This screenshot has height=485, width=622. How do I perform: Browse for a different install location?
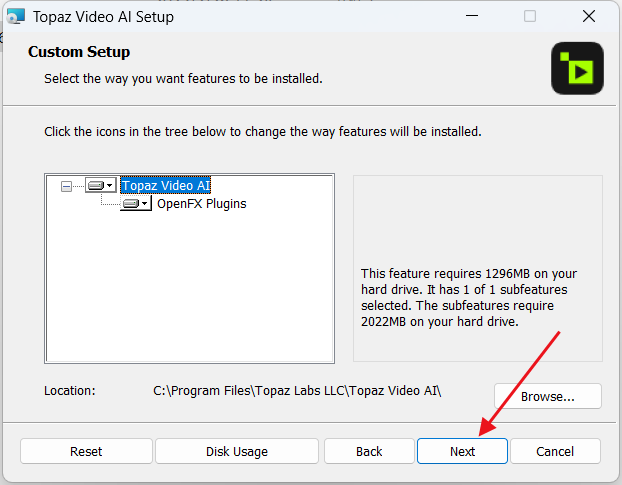pyautogui.click(x=548, y=396)
